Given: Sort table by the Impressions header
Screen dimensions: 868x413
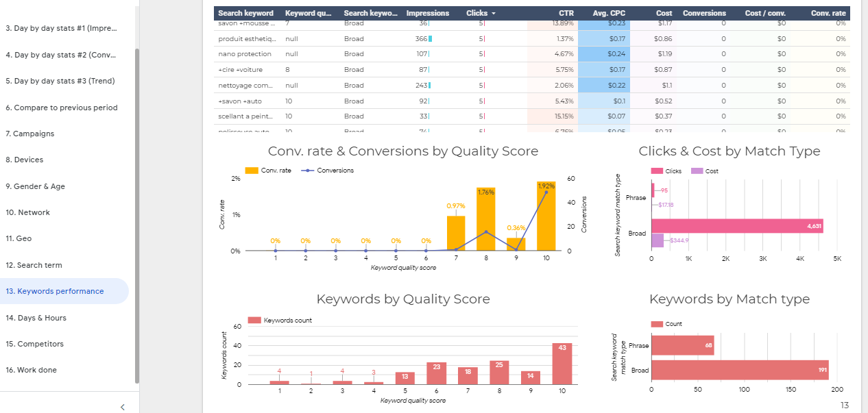Looking at the screenshot, I should click(x=427, y=12).
